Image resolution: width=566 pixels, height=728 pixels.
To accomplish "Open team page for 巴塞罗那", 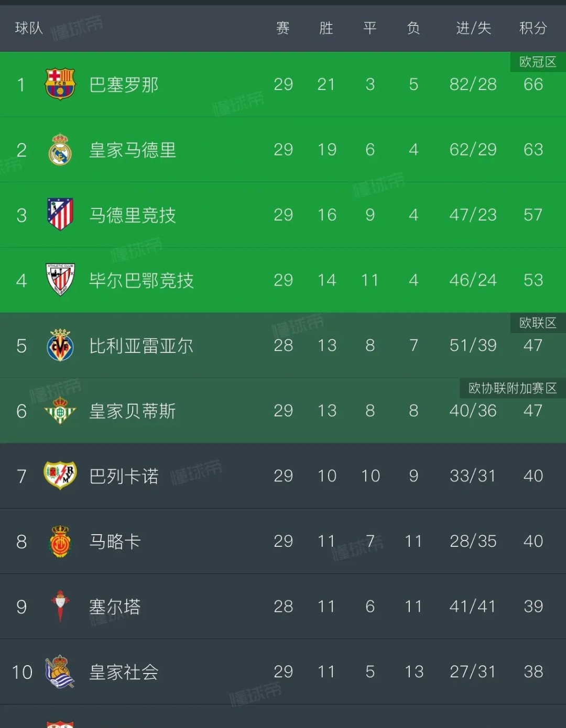I will (x=124, y=84).
